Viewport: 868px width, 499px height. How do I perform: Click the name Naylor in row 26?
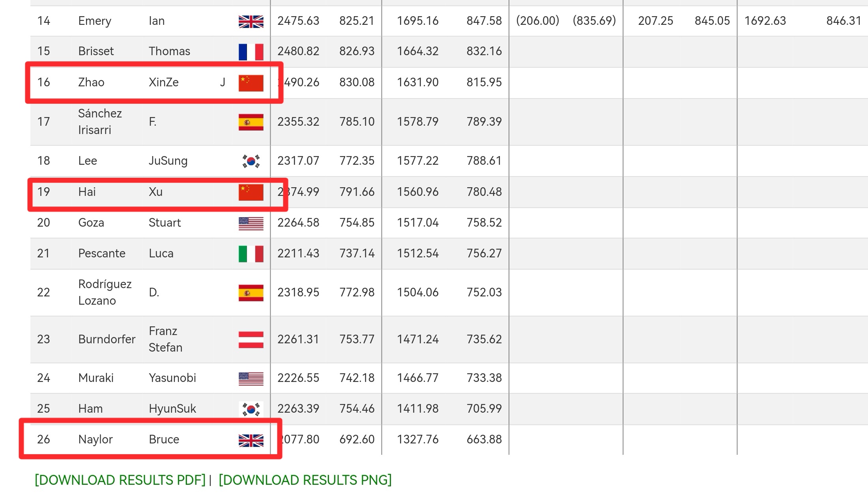click(x=95, y=439)
